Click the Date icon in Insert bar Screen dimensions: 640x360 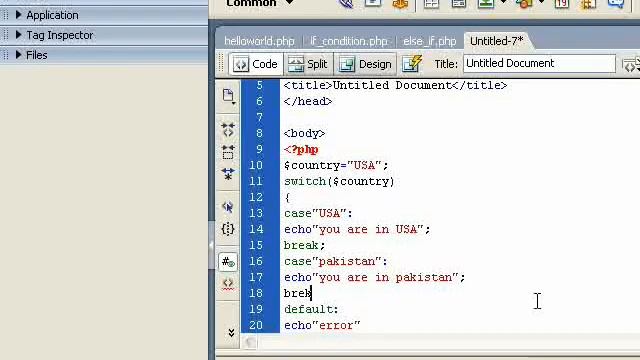tap(562, 4)
